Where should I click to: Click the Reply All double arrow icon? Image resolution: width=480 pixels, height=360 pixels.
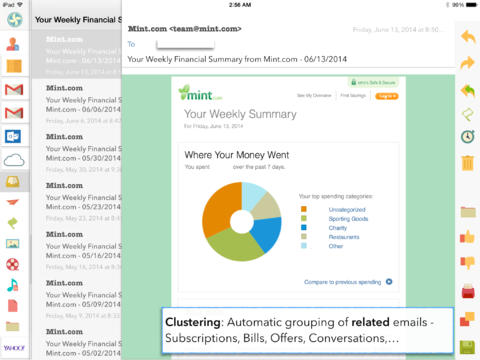pos(468,91)
